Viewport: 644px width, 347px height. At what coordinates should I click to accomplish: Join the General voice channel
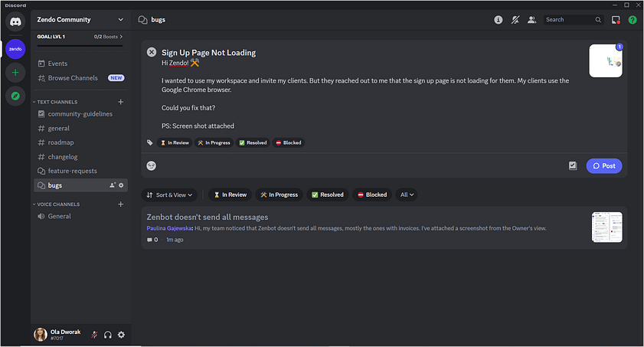(80, 217)
